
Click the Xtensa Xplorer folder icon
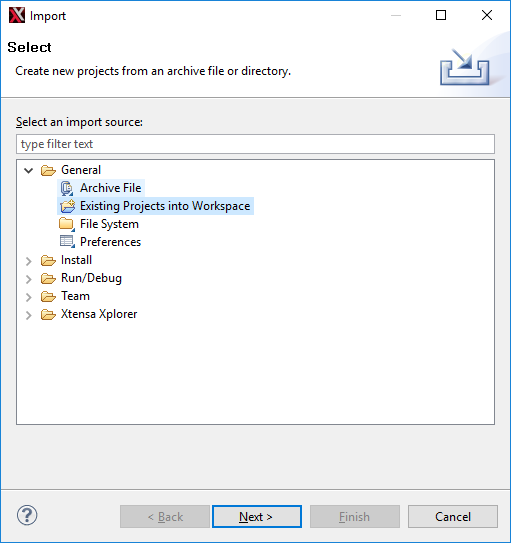48,314
